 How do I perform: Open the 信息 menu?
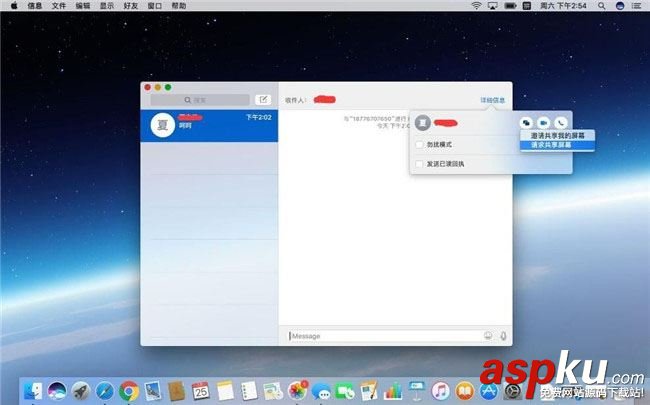tap(34, 6)
